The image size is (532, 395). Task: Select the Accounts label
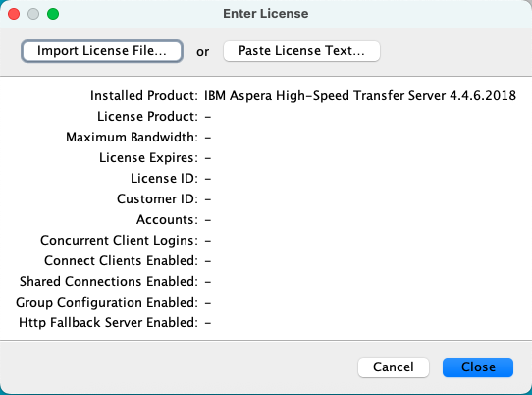(x=167, y=220)
